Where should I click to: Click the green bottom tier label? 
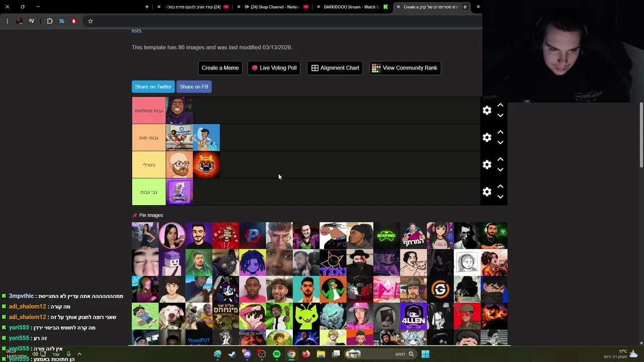tap(148, 192)
